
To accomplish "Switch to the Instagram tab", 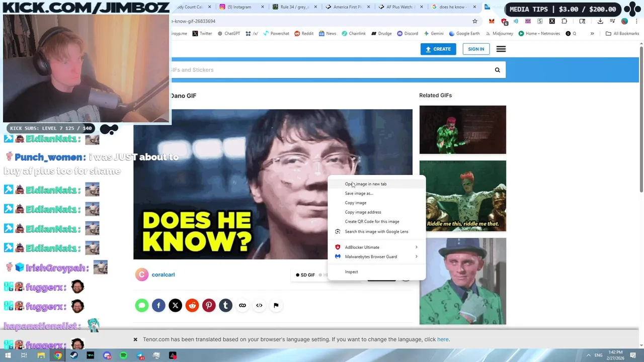I will pyautogui.click(x=242, y=7).
